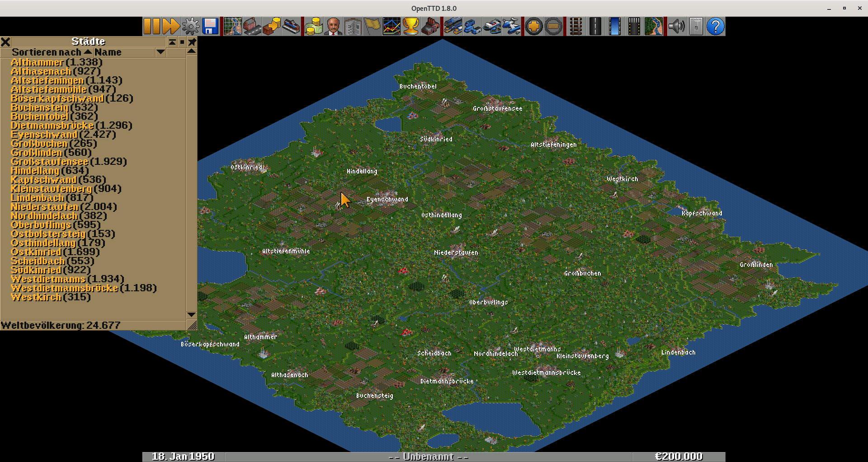Image resolution: width=868 pixels, height=462 pixels.
Task: Show company finances coins icon
Action: pos(314,27)
